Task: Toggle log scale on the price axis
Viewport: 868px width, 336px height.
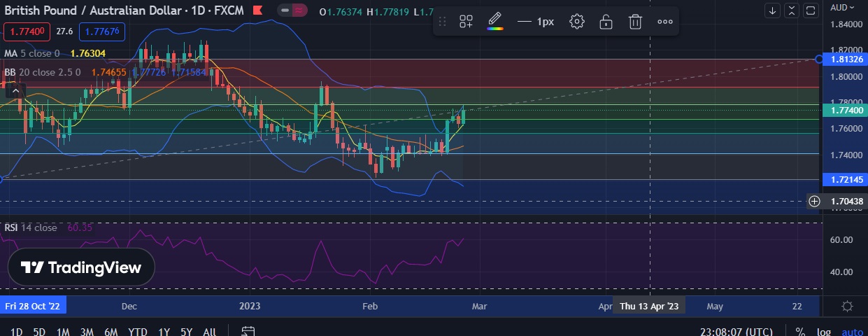Action: click(824, 332)
